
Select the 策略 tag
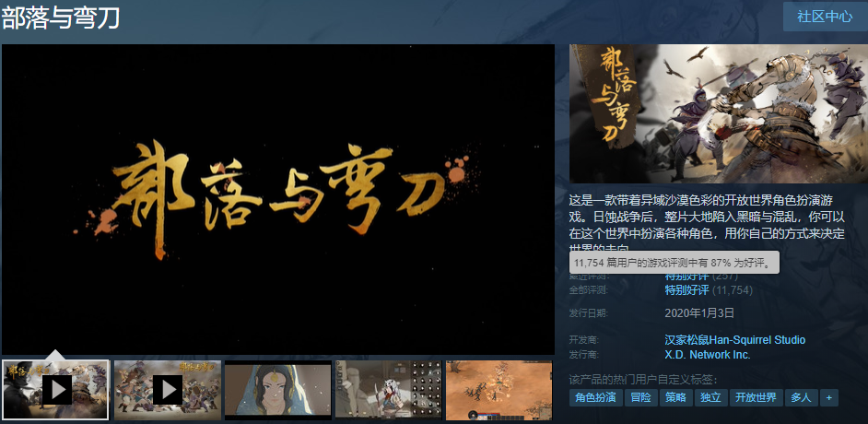pos(676,397)
